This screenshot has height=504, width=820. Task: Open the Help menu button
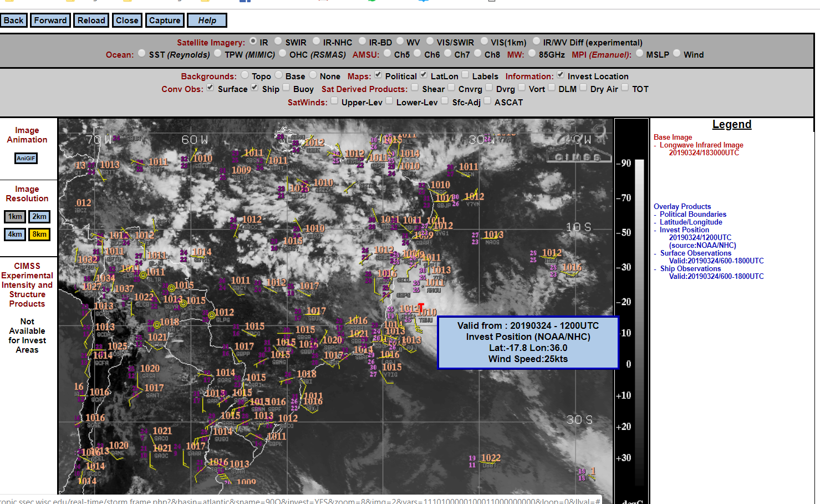click(207, 21)
